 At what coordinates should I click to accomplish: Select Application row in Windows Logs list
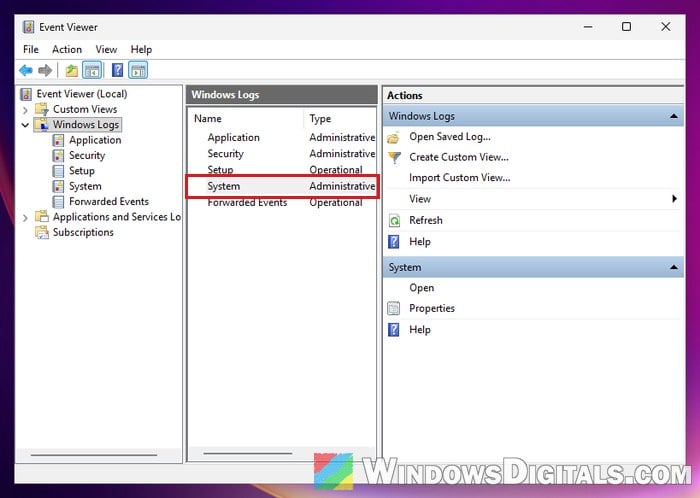[x=282, y=137]
